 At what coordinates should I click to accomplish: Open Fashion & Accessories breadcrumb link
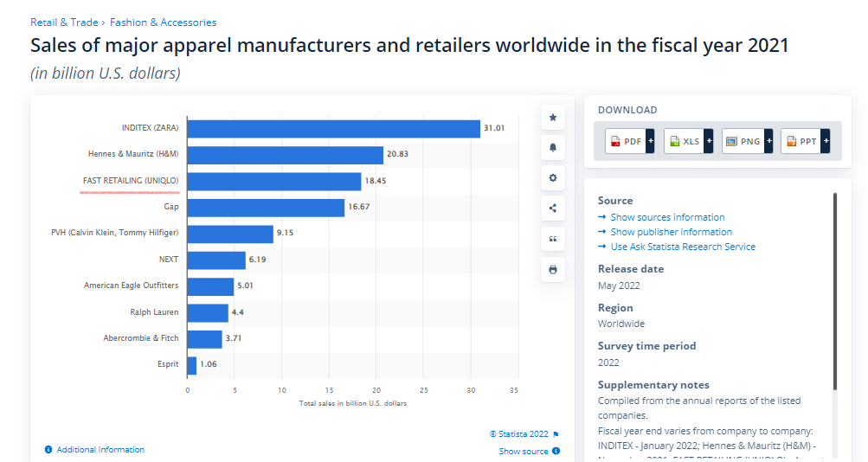pyautogui.click(x=163, y=22)
